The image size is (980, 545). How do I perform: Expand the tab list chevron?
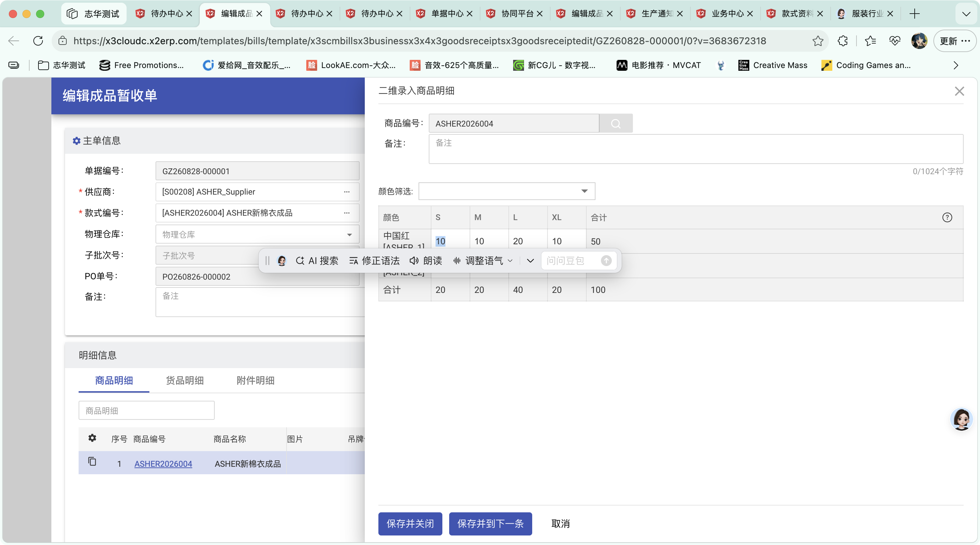click(x=966, y=14)
